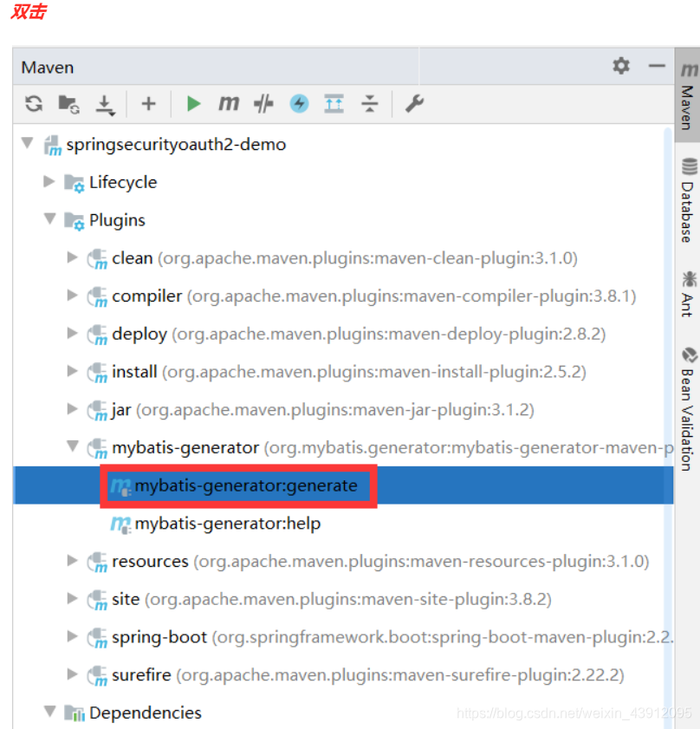Image resolution: width=700 pixels, height=729 pixels.
Task: Switch to the Maven side tab
Action: pyautogui.click(x=688, y=95)
